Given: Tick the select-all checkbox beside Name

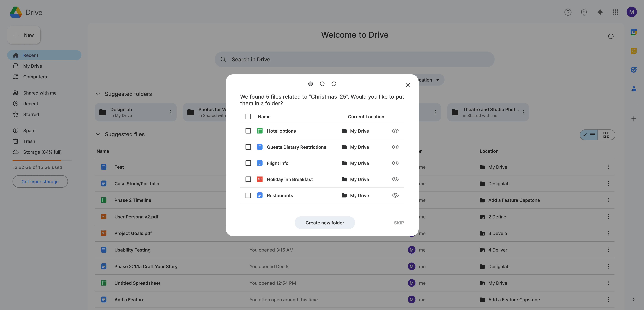Looking at the screenshot, I should pos(248,117).
